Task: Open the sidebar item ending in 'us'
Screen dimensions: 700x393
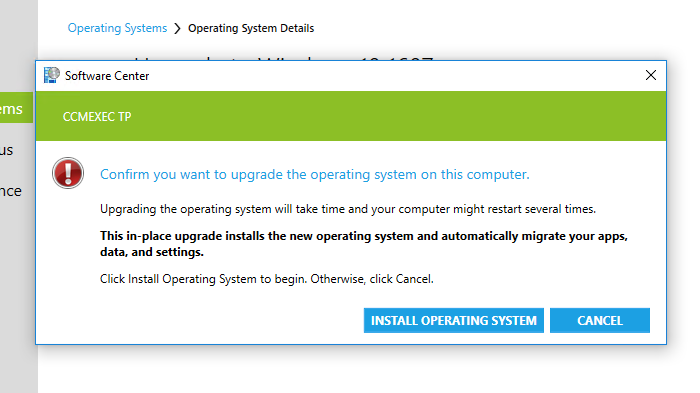Action: point(7,150)
